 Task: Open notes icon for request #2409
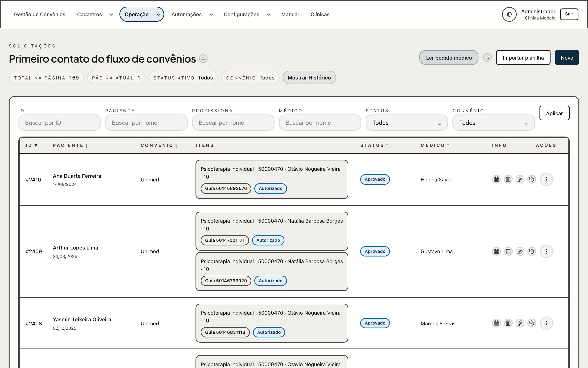pyautogui.click(x=508, y=251)
